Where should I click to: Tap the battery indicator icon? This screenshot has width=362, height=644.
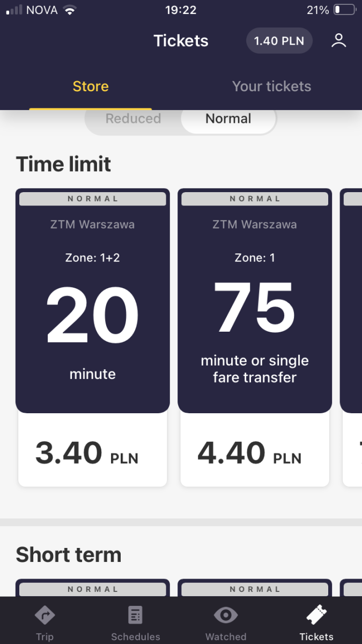[x=345, y=10]
